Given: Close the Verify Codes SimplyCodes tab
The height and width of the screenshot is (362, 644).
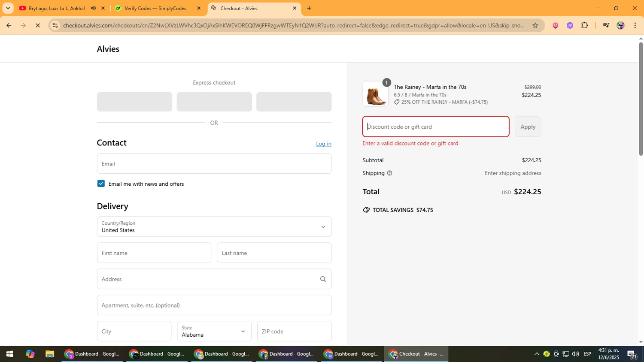Looking at the screenshot, I should (x=199, y=8).
